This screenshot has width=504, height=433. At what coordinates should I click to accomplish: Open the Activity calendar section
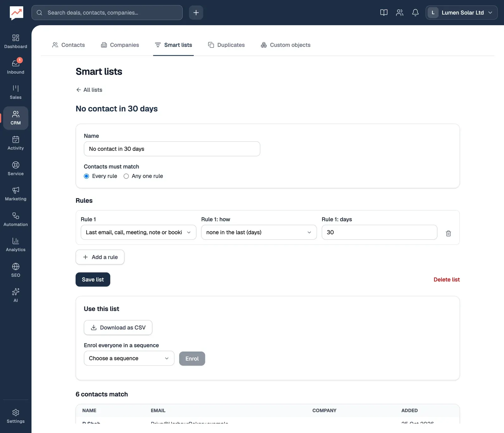pyautogui.click(x=15, y=143)
